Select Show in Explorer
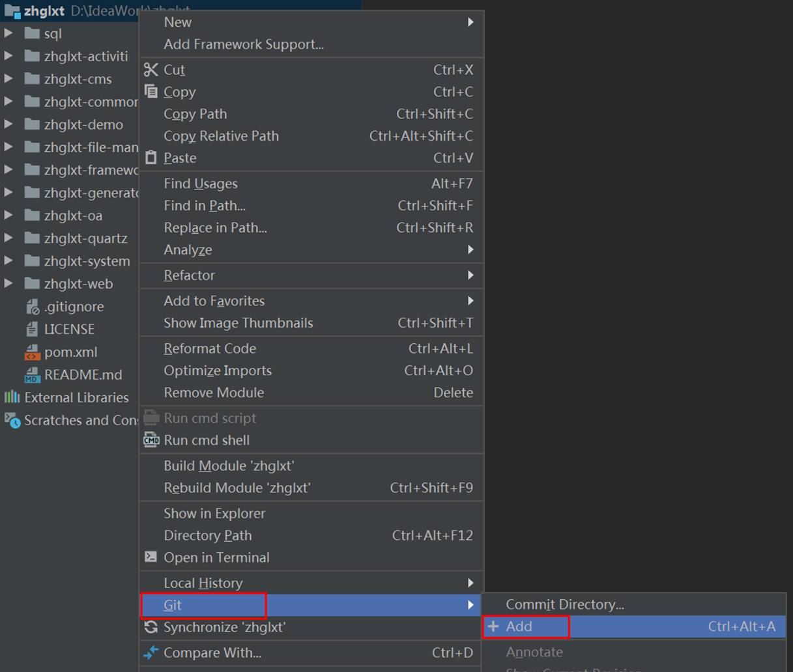Screen dimensions: 793x672 215,513
